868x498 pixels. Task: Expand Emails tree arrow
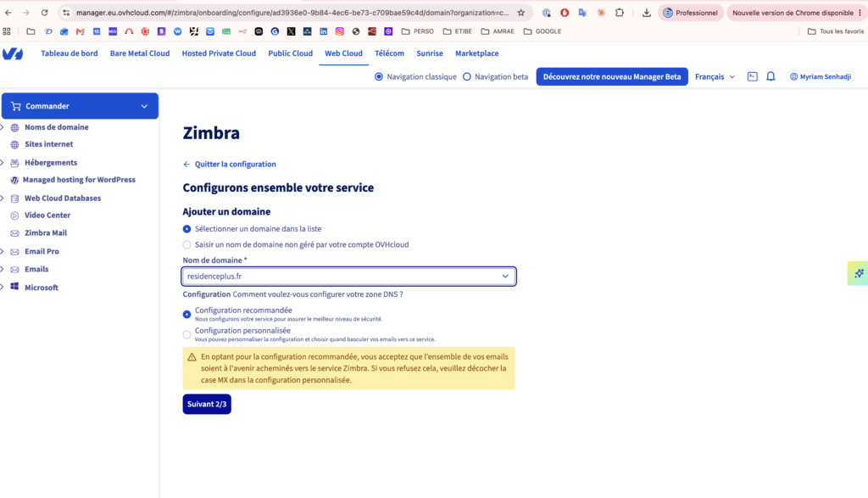[3, 269]
